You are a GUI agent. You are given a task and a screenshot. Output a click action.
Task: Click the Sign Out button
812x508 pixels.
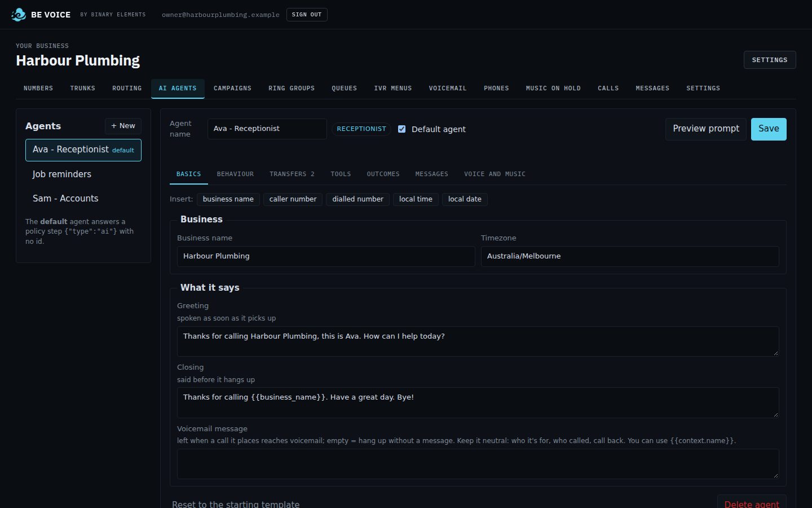click(x=307, y=15)
